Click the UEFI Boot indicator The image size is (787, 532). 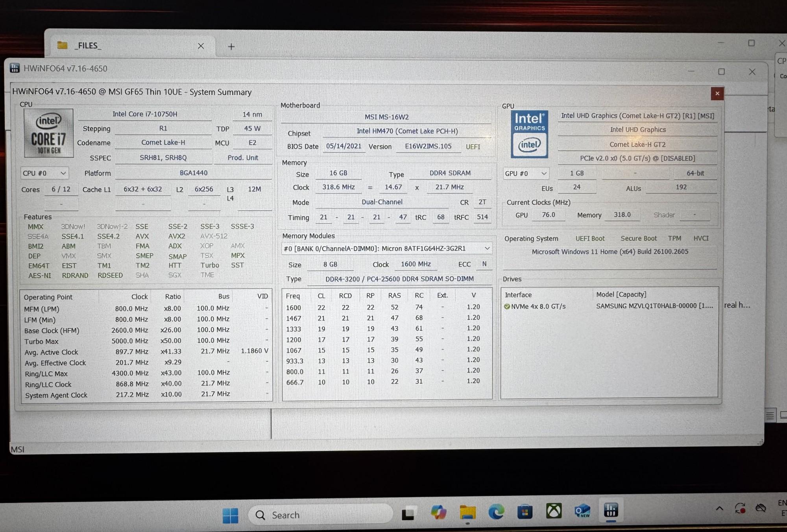[590, 238]
